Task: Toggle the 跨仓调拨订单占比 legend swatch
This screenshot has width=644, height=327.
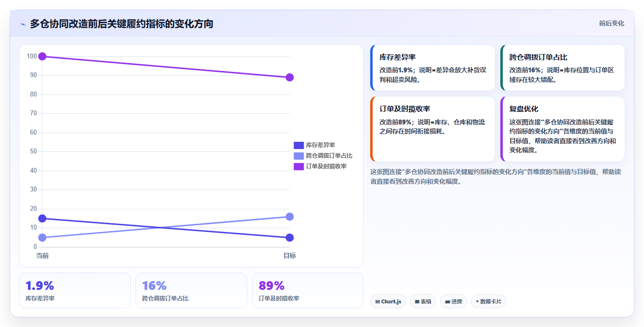Action: pyautogui.click(x=298, y=156)
